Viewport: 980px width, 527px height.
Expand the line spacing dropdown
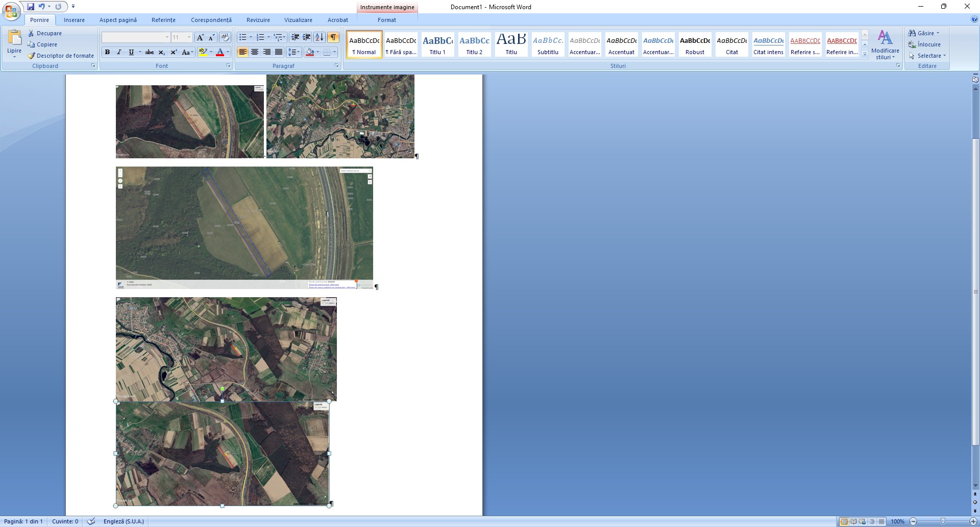299,52
